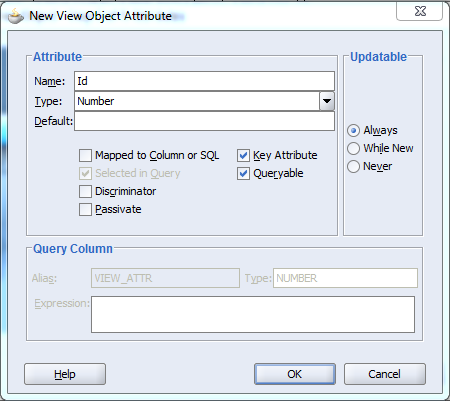Screen dimensions: 450x401
Task: Focus the Default value field
Action: point(204,121)
